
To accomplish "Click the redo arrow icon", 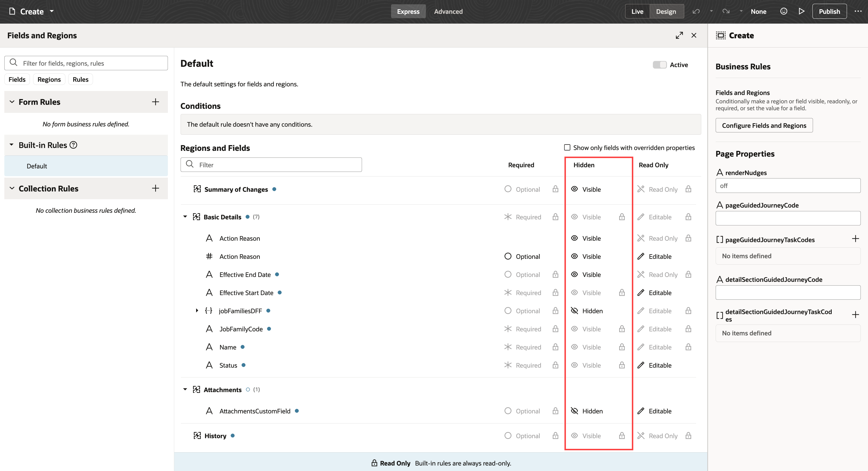I will click(726, 12).
